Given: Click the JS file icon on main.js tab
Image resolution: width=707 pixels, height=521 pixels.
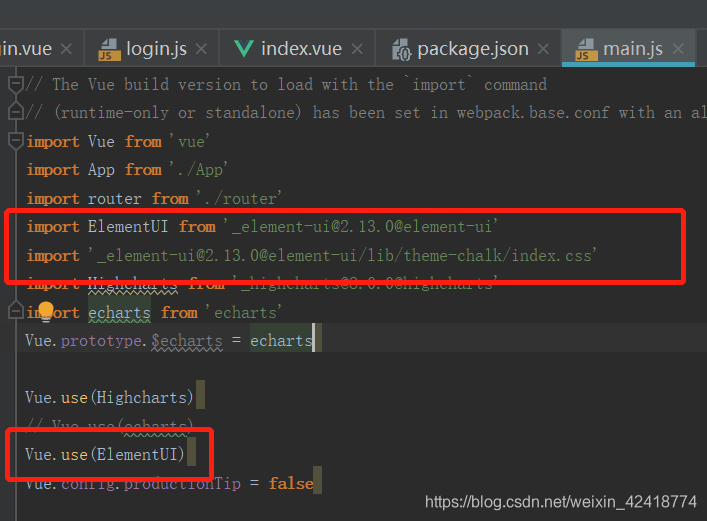Looking at the screenshot, I should point(586,50).
